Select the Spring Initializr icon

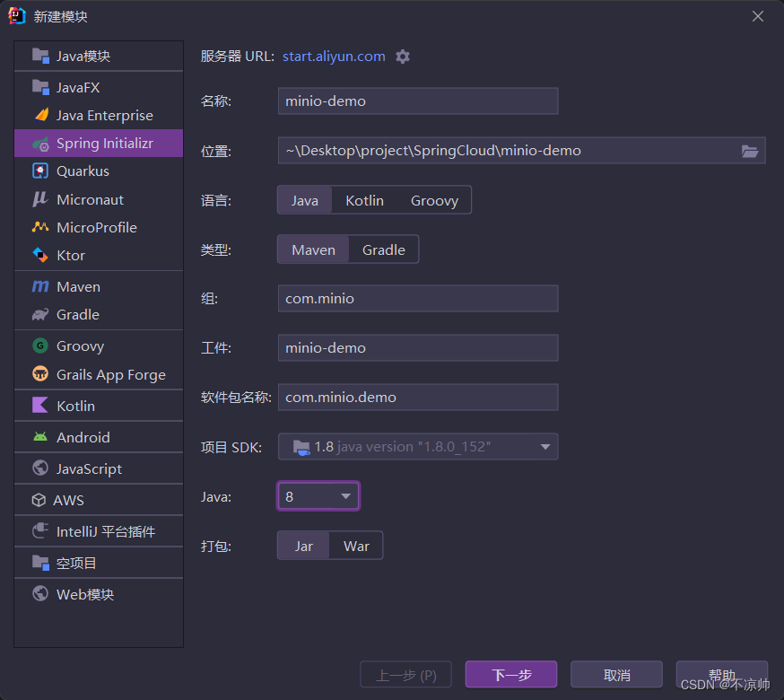[x=40, y=144]
